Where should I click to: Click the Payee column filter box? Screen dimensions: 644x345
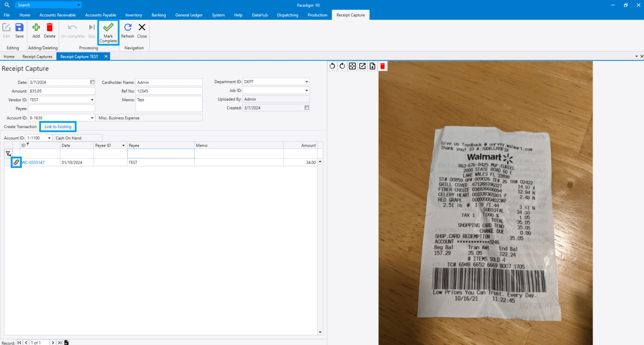161,153
